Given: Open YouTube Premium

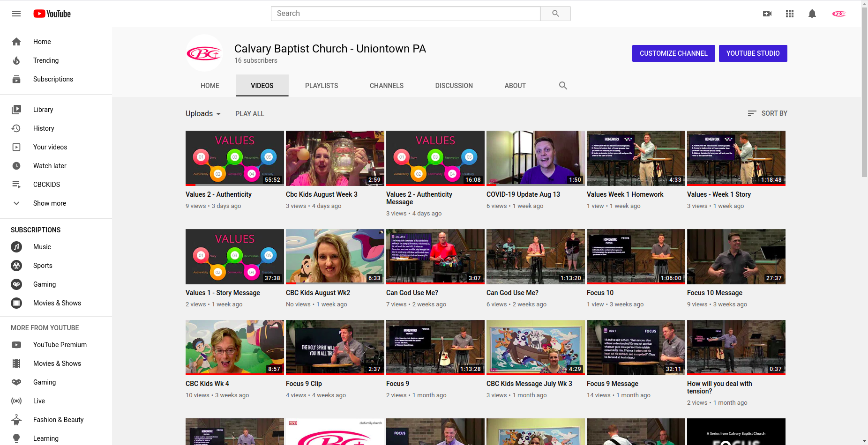Looking at the screenshot, I should [56, 345].
